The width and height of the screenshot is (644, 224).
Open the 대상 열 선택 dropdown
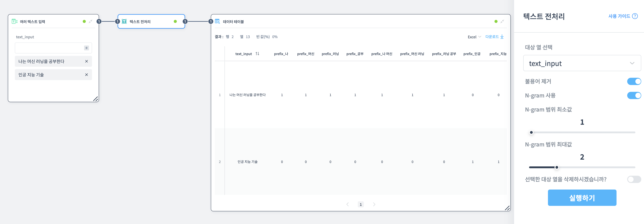[x=582, y=63]
